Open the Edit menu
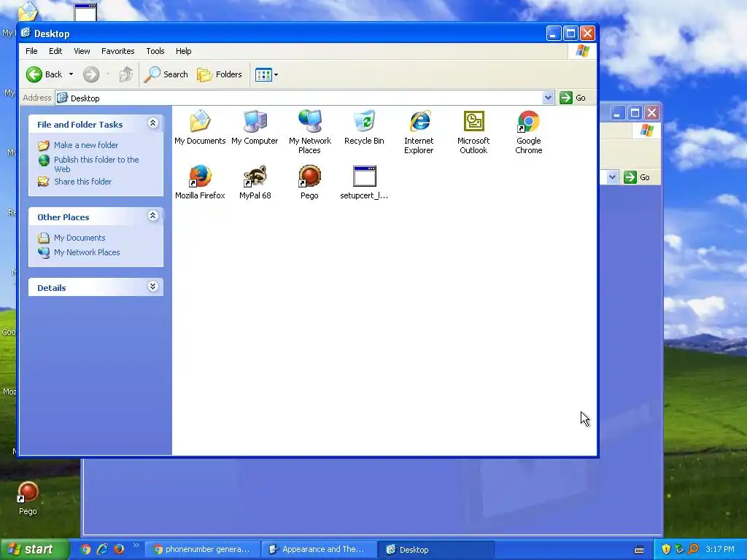 point(55,51)
